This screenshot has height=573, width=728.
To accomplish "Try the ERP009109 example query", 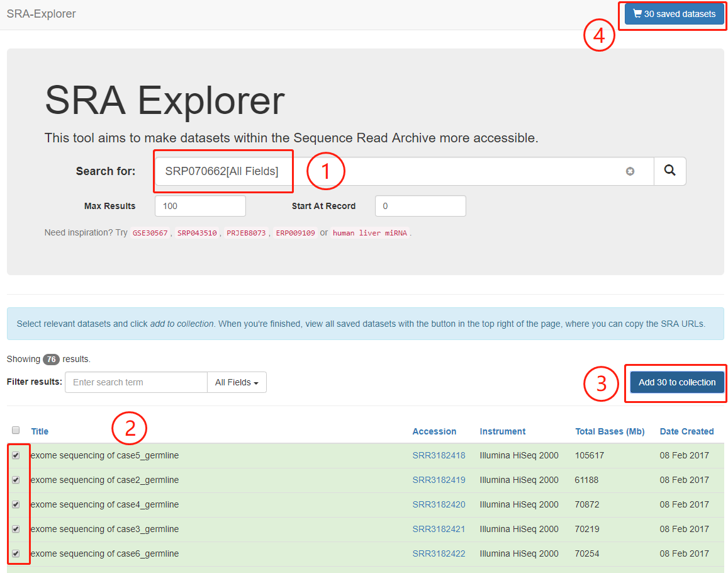I will (295, 233).
